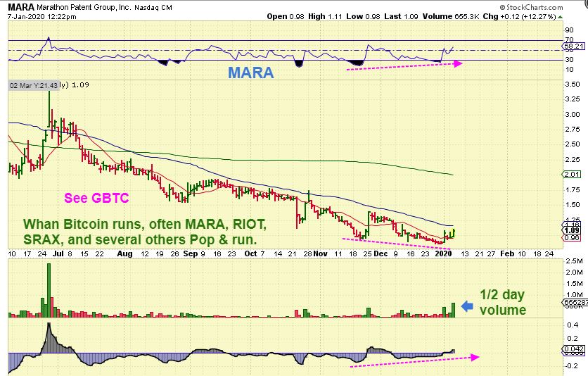588x376 pixels.
Task: Click the RSI current value tag 58.21
Action: click(x=574, y=46)
